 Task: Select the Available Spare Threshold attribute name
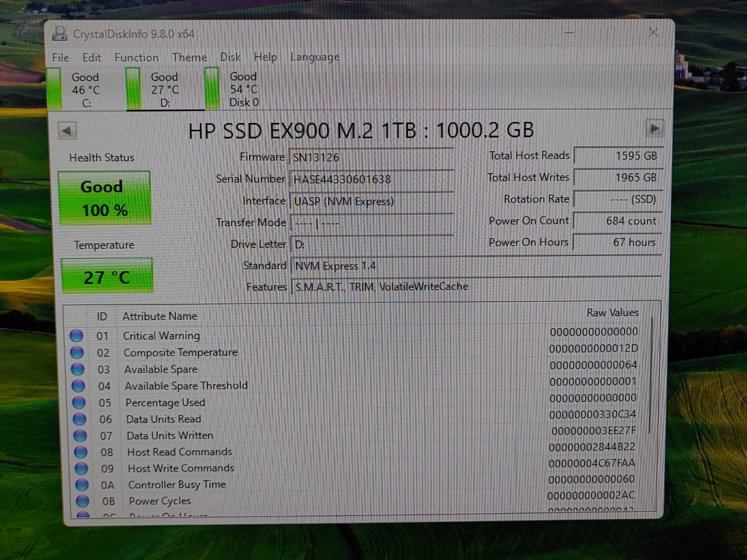(186, 386)
